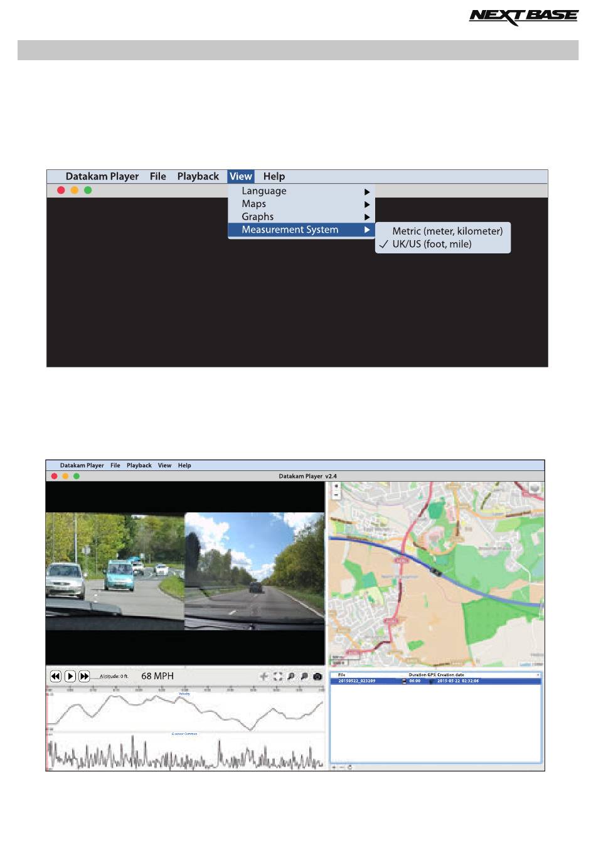The image size is (596, 868).
Task: Click inside the G sensor Common graph
Action: pyautogui.click(x=186, y=751)
